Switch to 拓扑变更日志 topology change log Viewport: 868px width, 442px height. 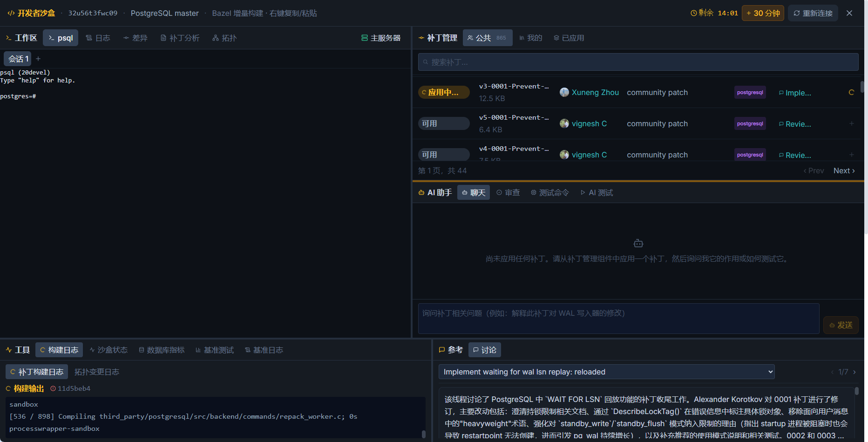pos(97,372)
